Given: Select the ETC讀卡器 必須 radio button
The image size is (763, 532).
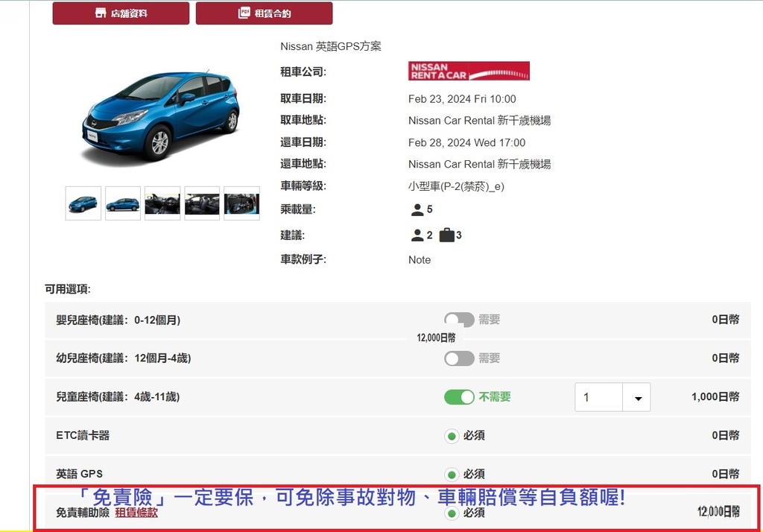Looking at the screenshot, I should (452, 436).
